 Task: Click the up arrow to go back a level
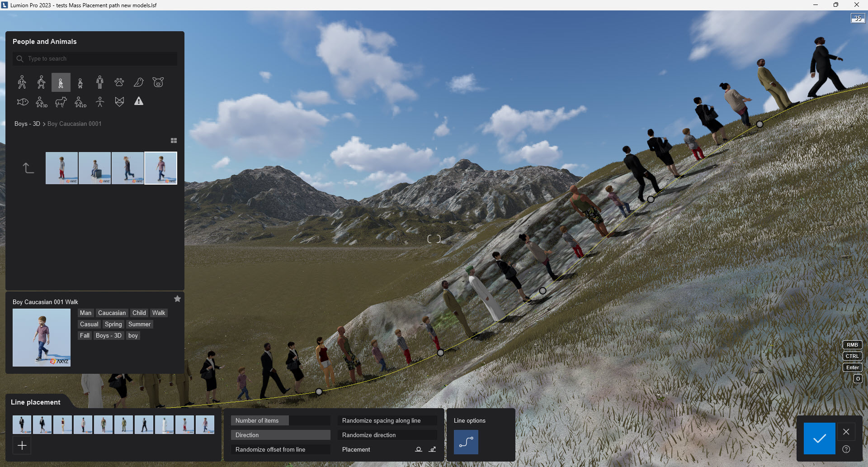tap(28, 168)
